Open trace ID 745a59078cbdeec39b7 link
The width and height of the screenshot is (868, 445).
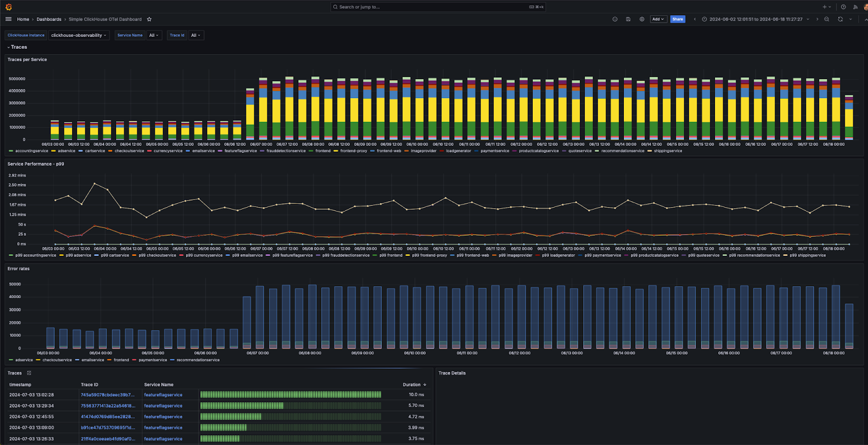(x=107, y=395)
